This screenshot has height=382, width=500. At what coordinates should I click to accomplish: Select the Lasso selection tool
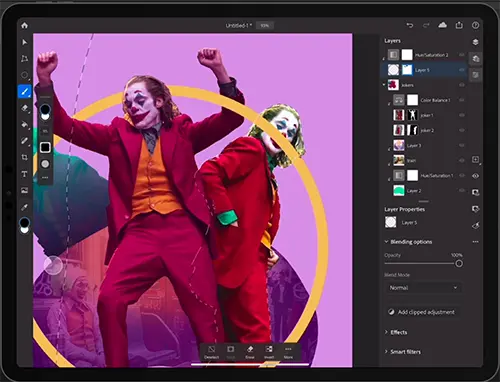[24, 75]
